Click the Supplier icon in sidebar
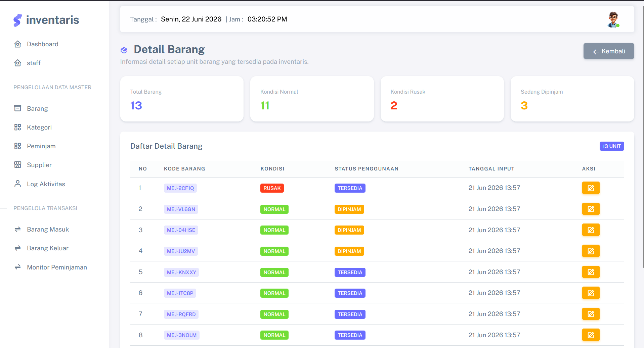The image size is (644, 348). [18, 165]
